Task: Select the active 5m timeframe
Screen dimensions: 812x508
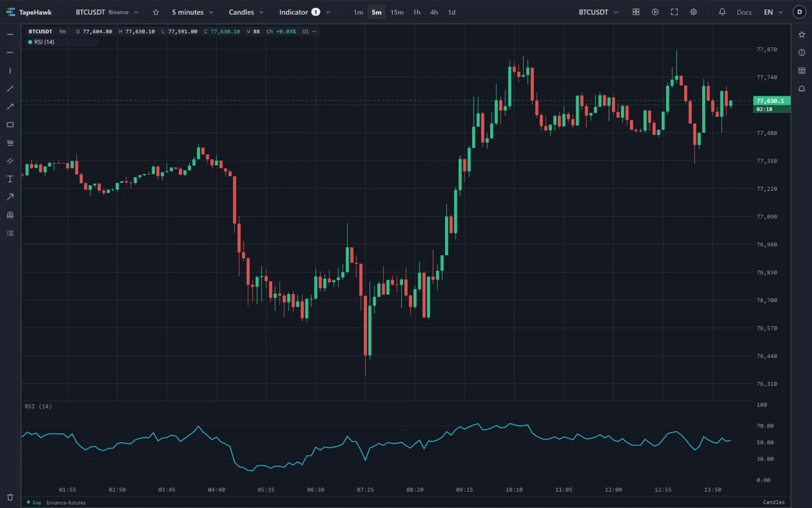Action: [x=377, y=12]
